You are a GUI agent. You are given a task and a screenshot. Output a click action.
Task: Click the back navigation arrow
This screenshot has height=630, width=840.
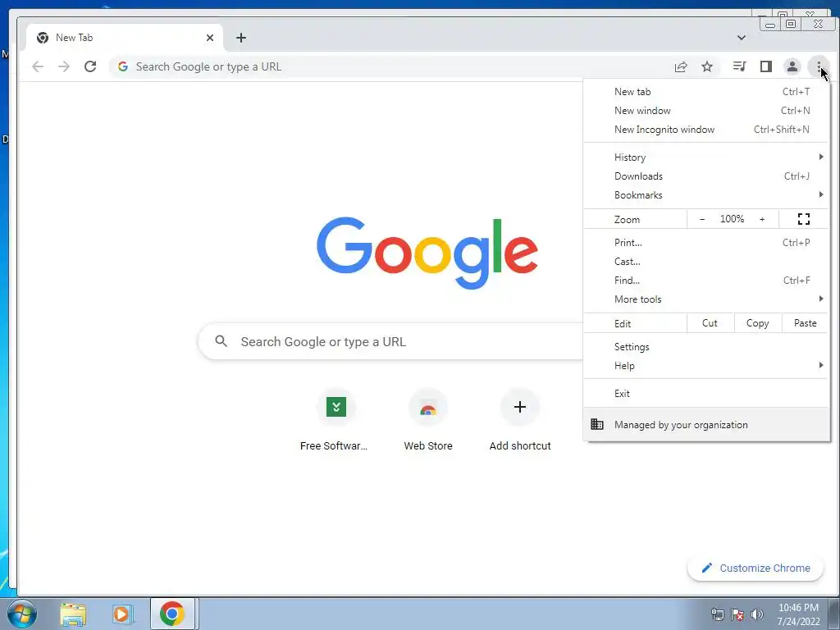coord(38,66)
